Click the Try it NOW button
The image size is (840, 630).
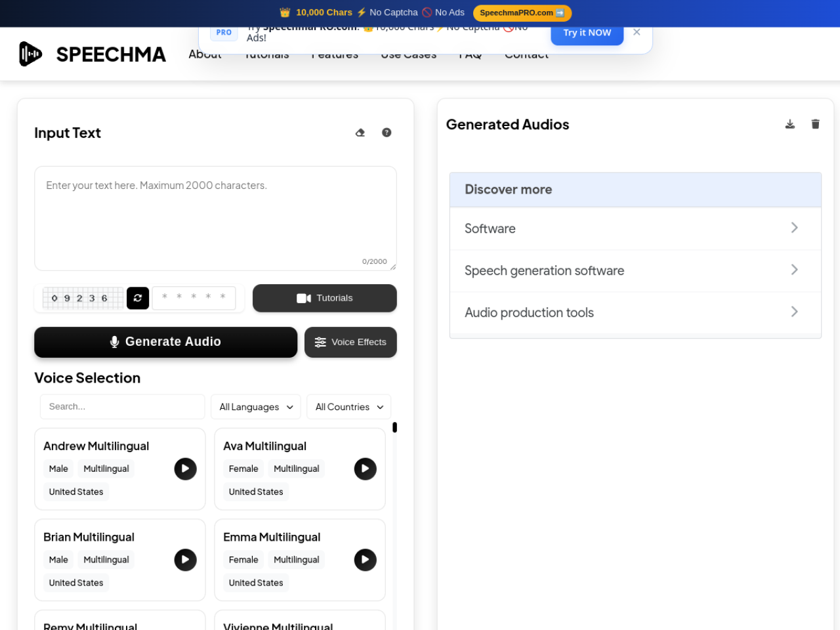tap(587, 33)
